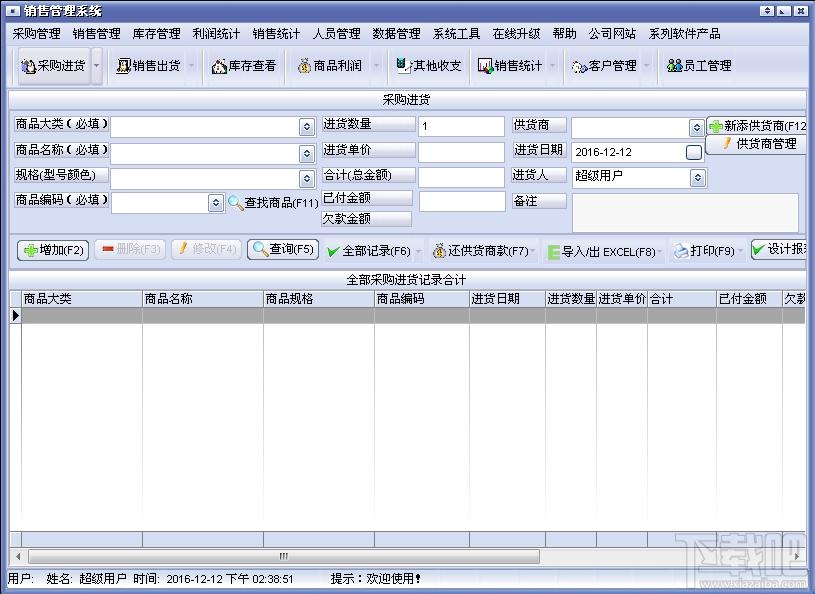Click the 合计(总金额) input field
This screenshot has height=594, width=815.
tap(461, 177)
